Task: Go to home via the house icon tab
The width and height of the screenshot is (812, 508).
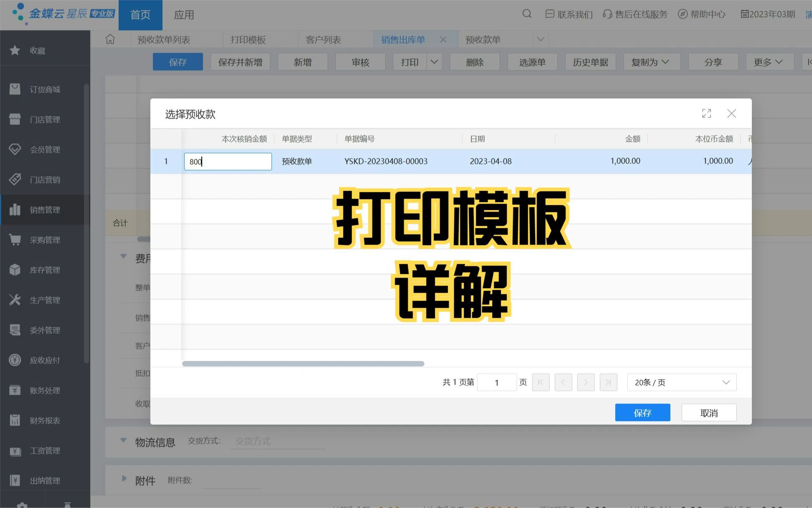Action: 110,39
